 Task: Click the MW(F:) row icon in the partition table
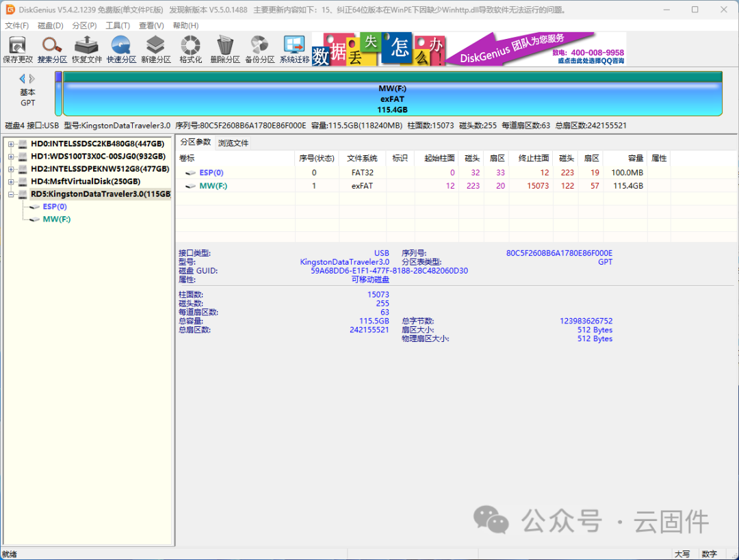click(x=190, y=186)
